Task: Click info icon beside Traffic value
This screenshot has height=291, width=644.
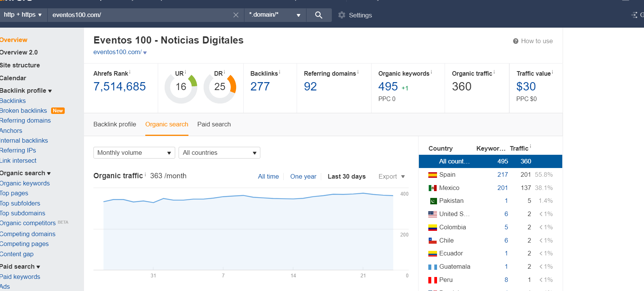Action: (552, 72)
